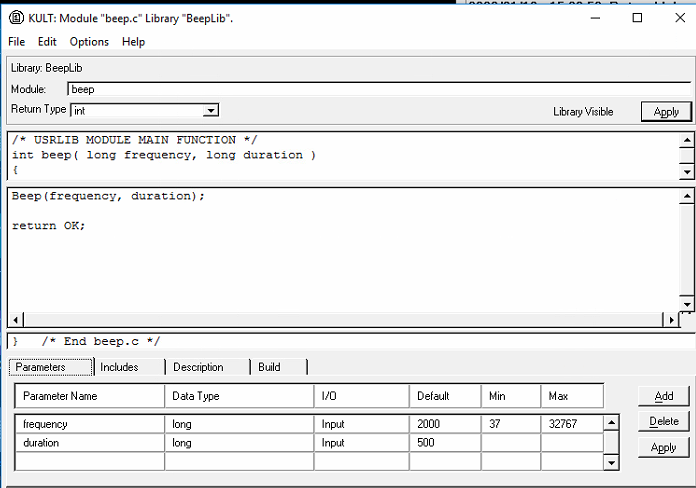
Task: Click the return OK; code line
Action: pos(48,226)
